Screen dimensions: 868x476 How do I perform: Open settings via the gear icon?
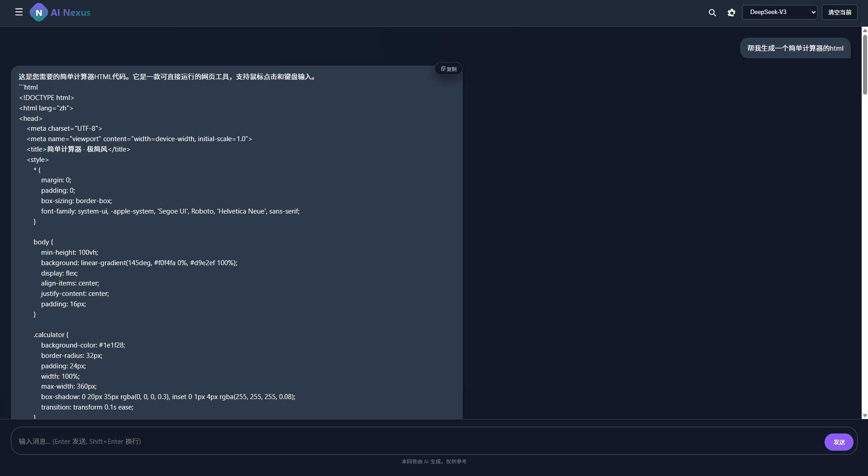tap(731, 13)
